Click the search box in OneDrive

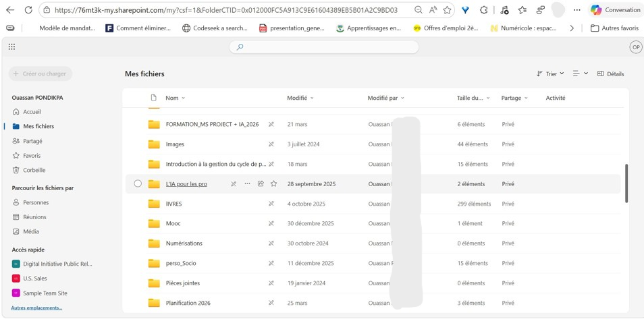(323, 47)
